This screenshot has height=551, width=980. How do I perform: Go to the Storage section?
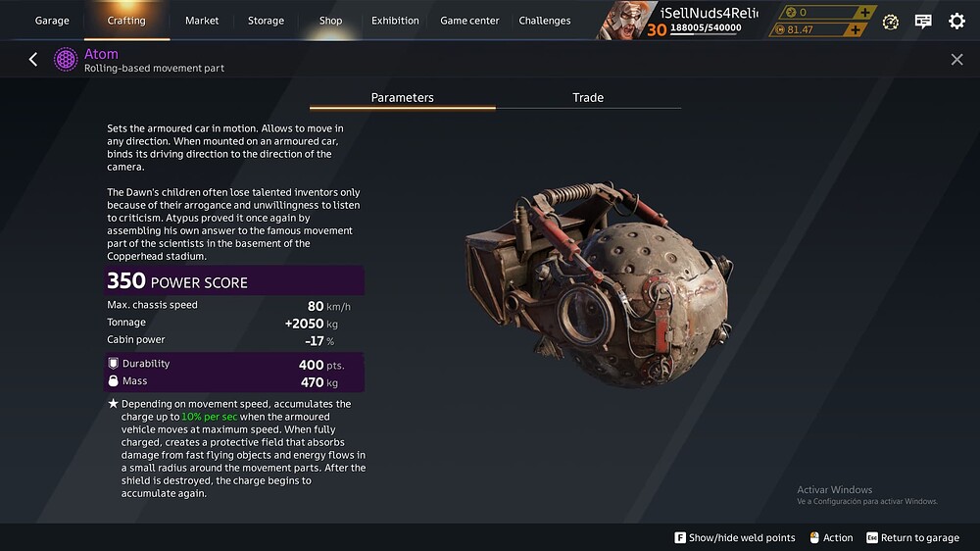point(266,21)
